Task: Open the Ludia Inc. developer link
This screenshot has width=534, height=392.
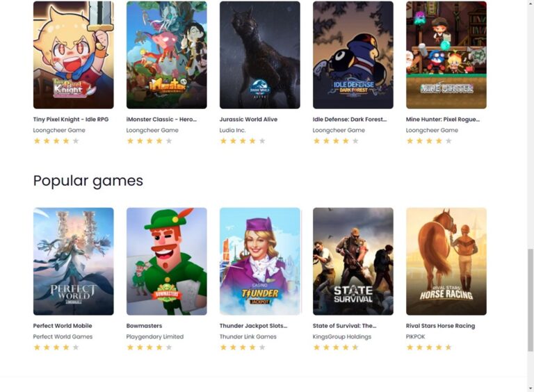Action: point(233,130)
